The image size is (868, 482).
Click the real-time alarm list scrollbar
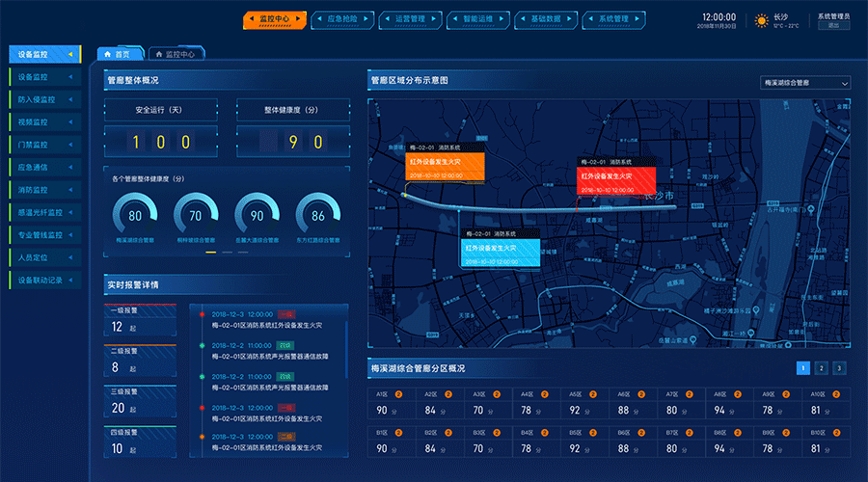(x=346, y=349)
